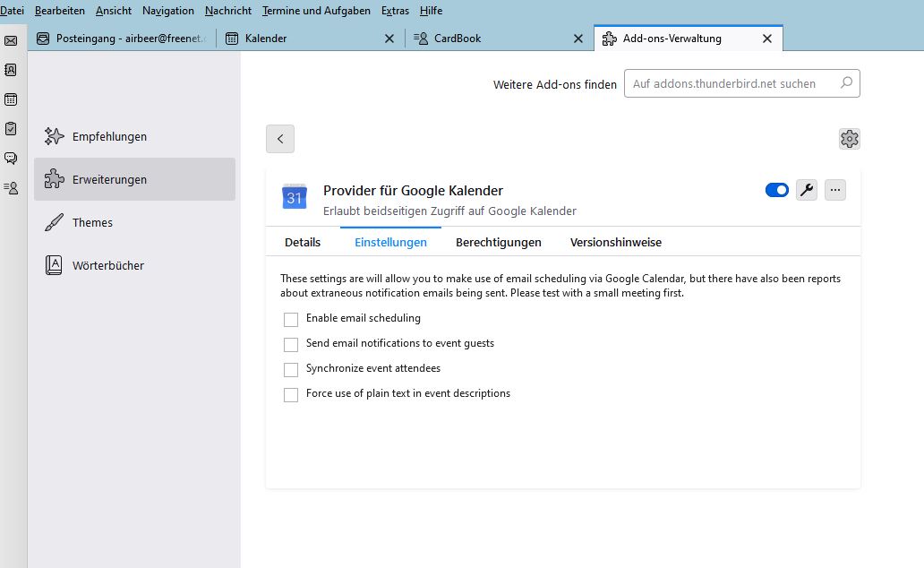The image size is (924, 568).
Task: Select Themes in the add-ons sidebar
Action: 92,223
